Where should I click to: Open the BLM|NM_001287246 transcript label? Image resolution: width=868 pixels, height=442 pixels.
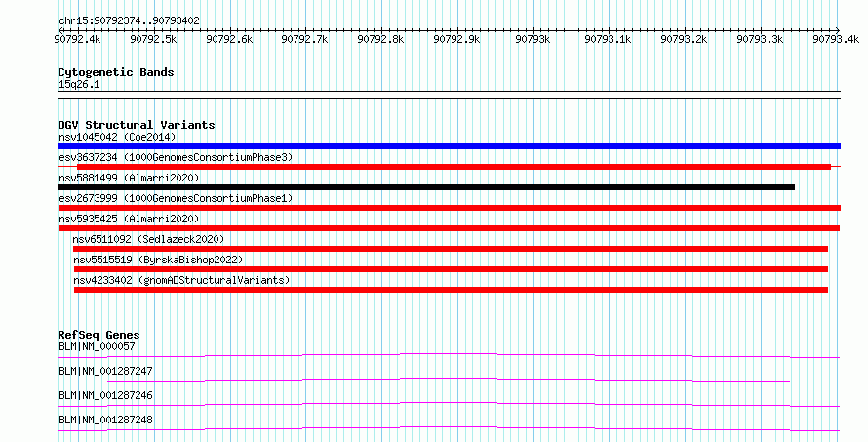pos(105,395)
